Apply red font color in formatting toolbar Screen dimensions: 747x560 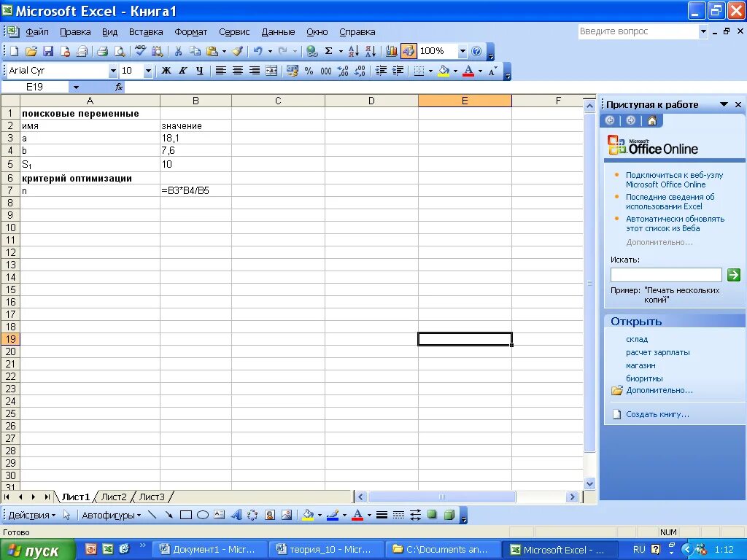[468, 71]
